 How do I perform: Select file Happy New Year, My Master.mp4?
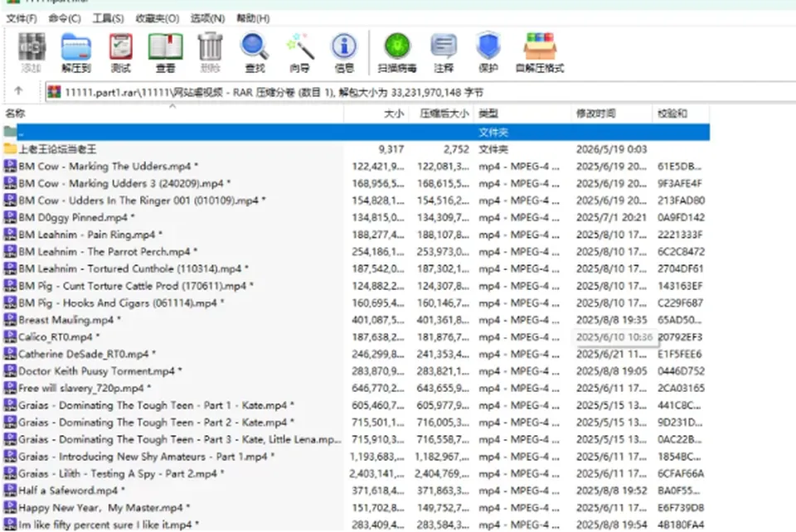(100, 508)
